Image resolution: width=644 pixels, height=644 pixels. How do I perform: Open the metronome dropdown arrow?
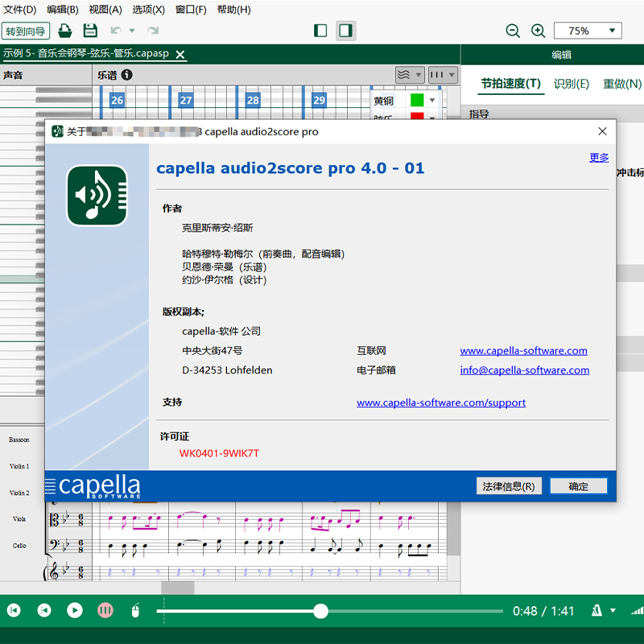[613, 611]
